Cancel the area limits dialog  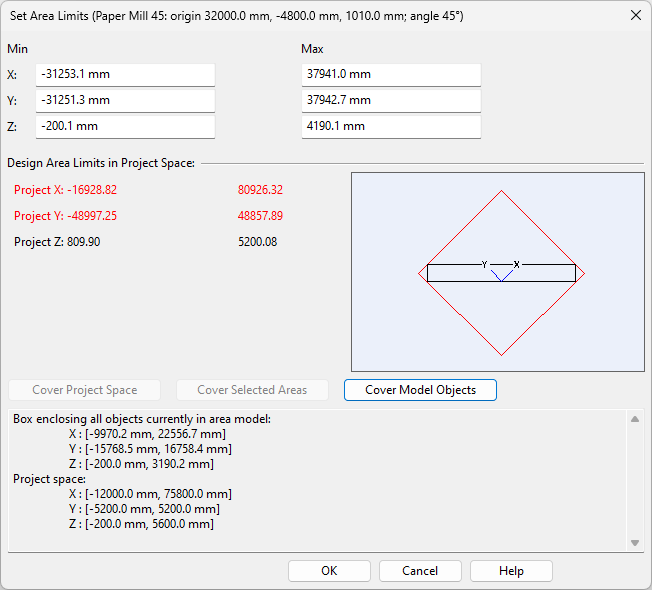(420, 571)
